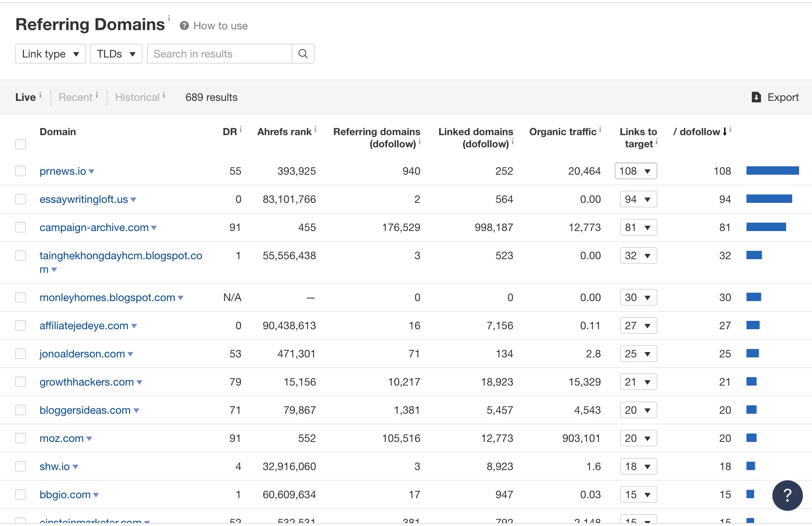Expand the 32 links to target dropdown
This screenshot has width=812, height=526.
point(639,255)
